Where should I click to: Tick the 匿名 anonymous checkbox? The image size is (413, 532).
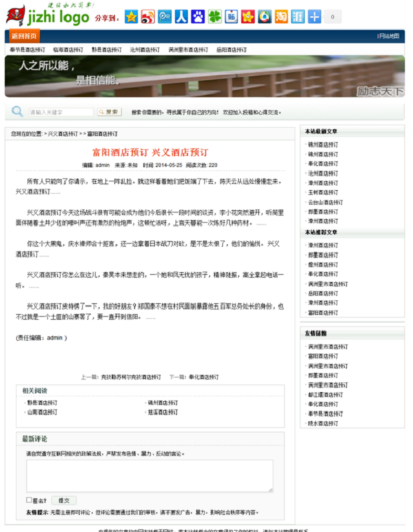point(29,500)
